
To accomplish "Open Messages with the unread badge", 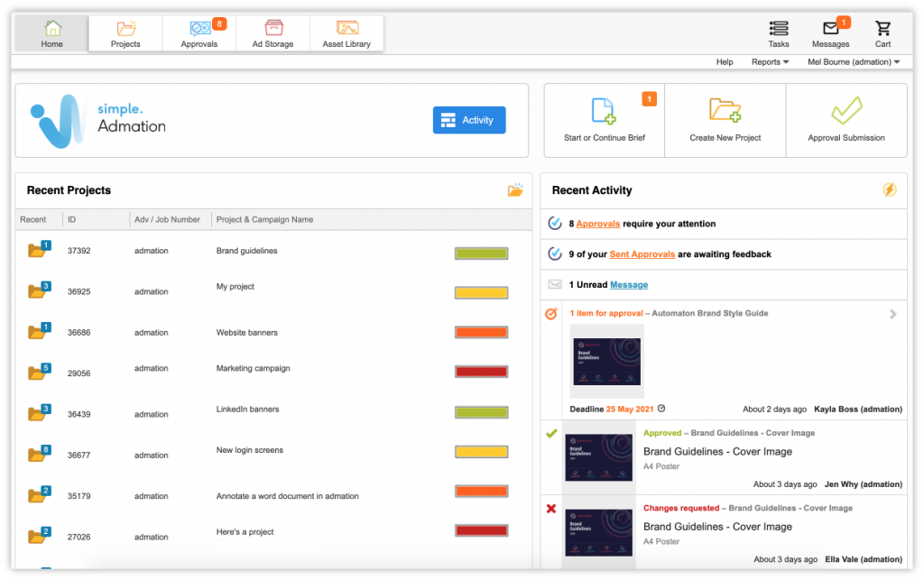I will (830, 29).
